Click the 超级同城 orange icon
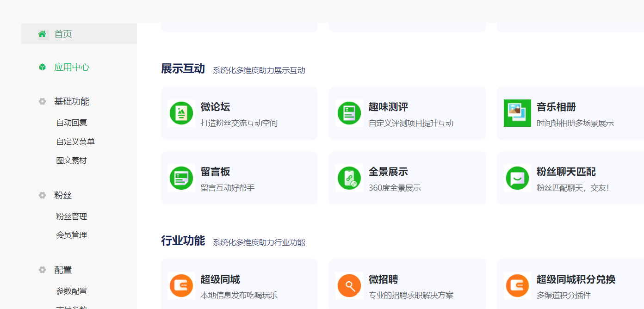 (181, 285)
